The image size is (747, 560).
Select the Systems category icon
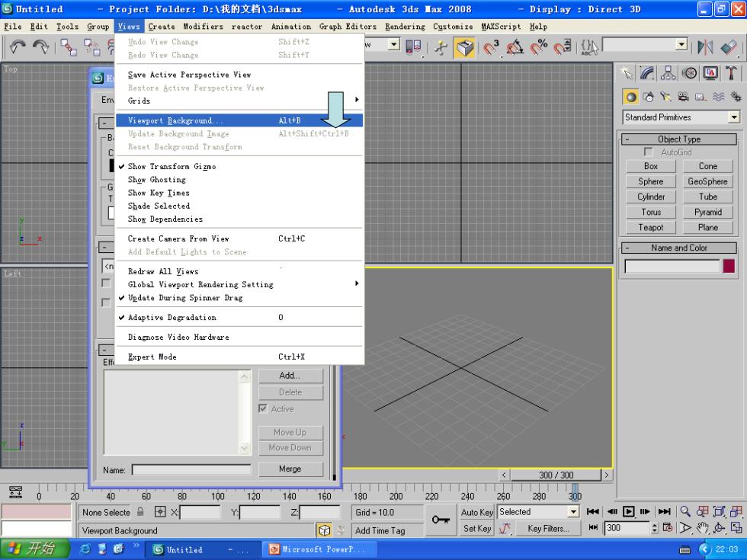pos(736,98)
